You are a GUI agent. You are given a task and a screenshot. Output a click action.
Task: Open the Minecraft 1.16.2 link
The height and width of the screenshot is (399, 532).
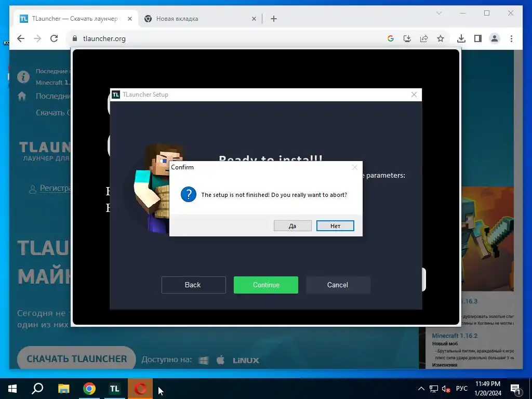click(455, 336)
